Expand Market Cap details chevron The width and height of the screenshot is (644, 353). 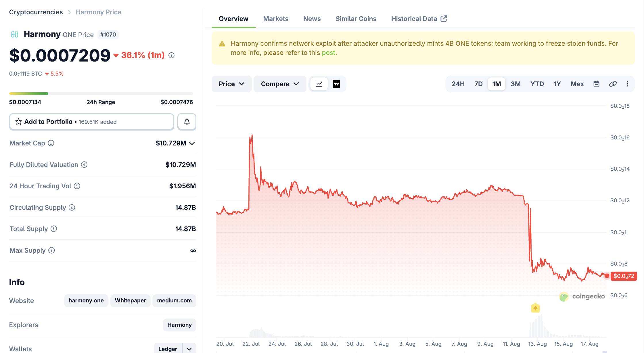click(192, 143)
